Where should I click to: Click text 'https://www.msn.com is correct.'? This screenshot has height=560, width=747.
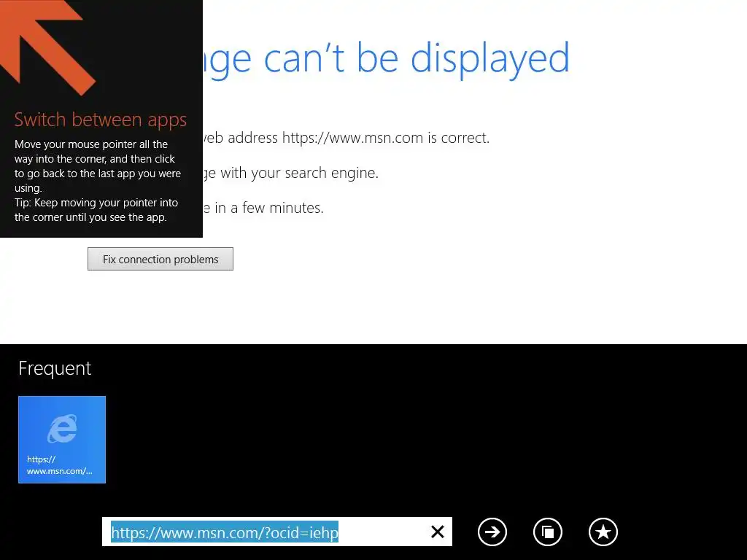386,138
